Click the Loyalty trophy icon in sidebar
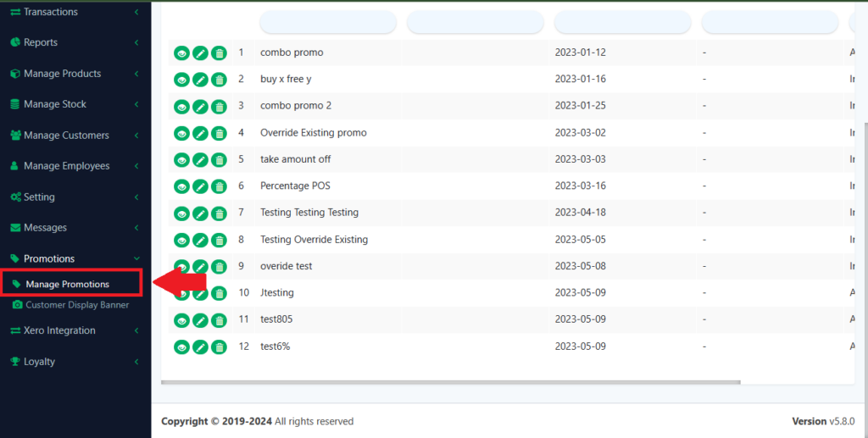 [x=15, y=362]
